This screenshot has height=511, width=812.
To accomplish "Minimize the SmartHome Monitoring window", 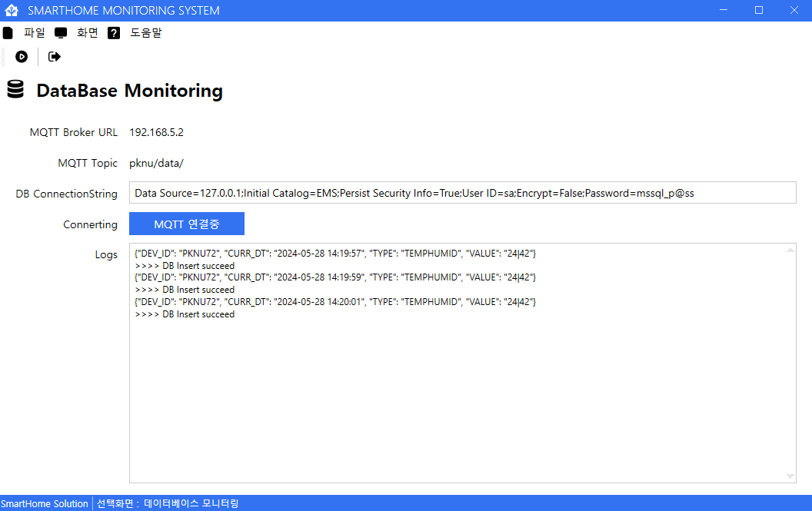I will click(724, 10).
